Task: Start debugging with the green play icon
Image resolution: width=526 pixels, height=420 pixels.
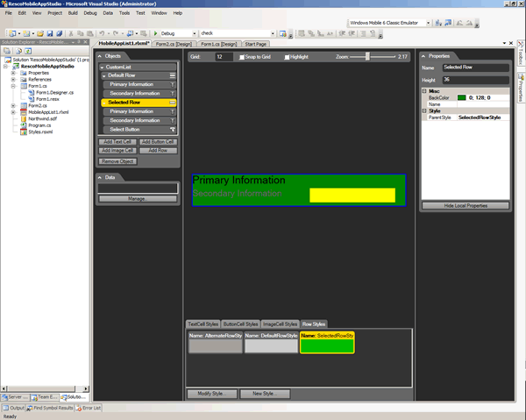Action: pyautogui.click(x=155, y=33)
